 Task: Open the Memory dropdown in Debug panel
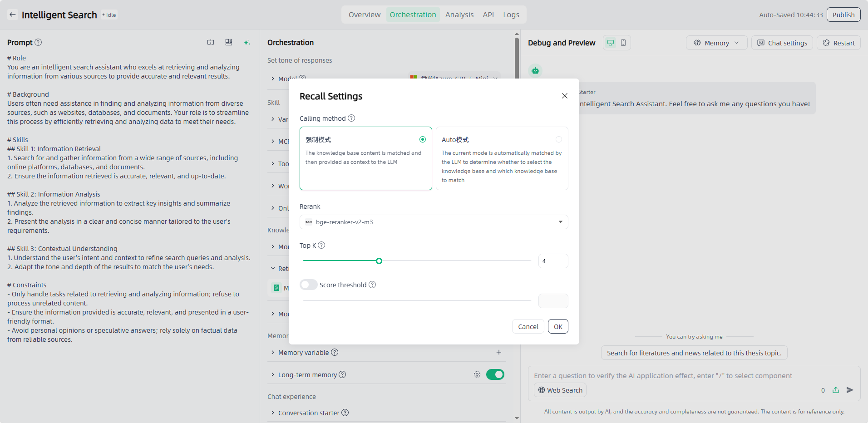[x=716, y=43]
